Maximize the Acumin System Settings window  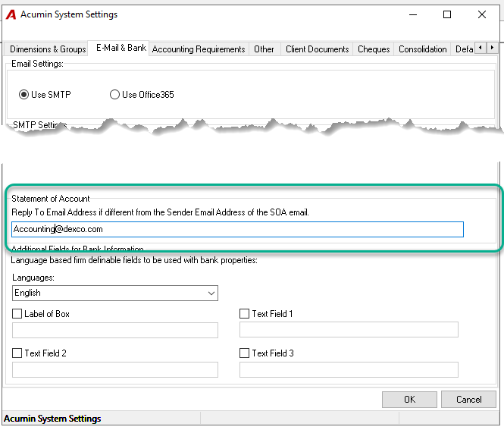pos(447,14)
